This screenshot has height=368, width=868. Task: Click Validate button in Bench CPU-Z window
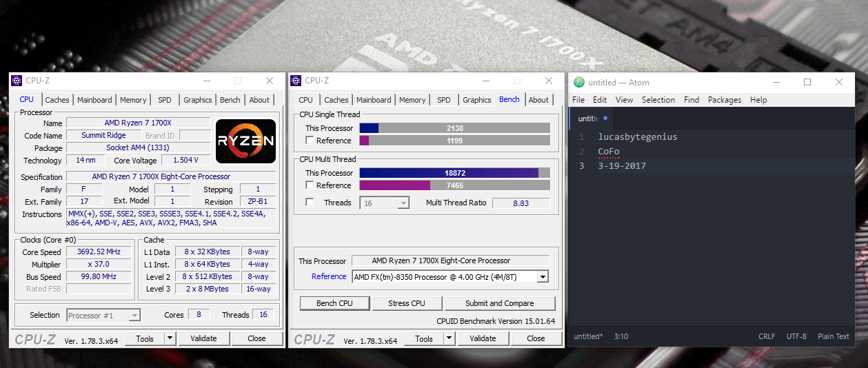[x=483, y=338]
